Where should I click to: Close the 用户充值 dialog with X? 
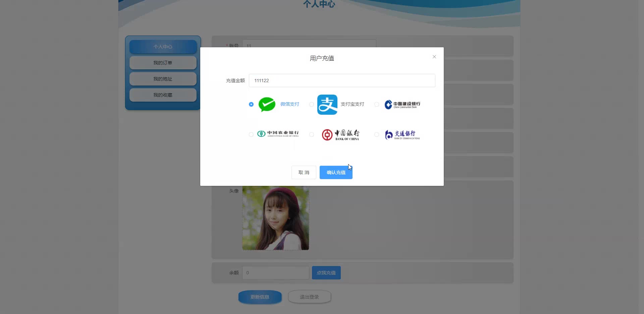(x=434, y=57)
